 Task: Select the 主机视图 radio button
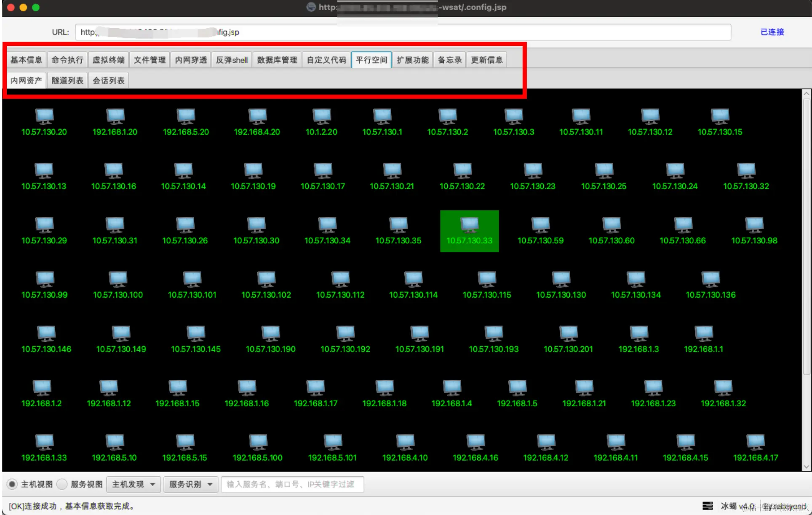[12, 484]
